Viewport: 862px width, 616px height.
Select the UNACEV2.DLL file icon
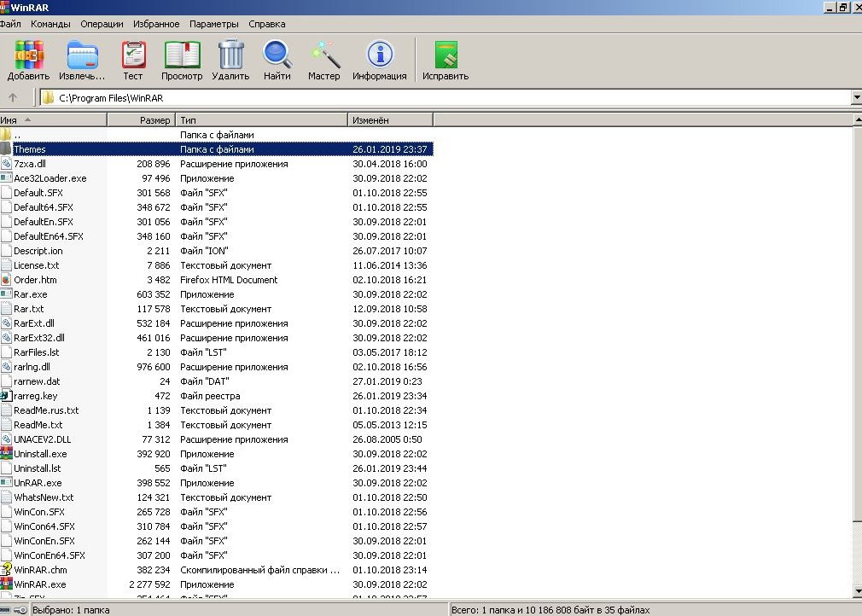click(5, 439)
